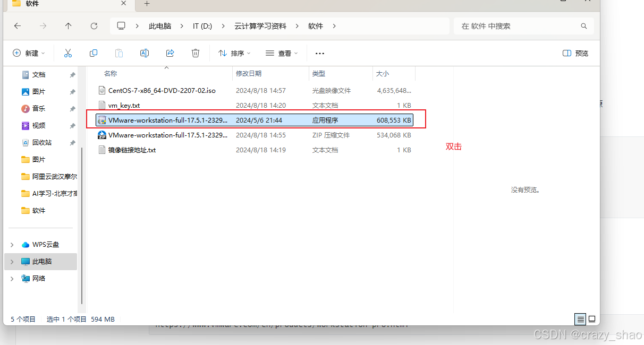Click the Back navigation arrow
This screenshot has height=345, width=644.
tap(18, 26)
